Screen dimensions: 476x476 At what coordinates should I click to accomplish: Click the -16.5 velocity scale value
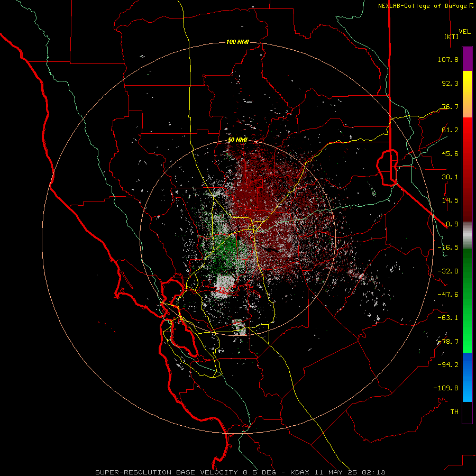click(x=448, y=248)
